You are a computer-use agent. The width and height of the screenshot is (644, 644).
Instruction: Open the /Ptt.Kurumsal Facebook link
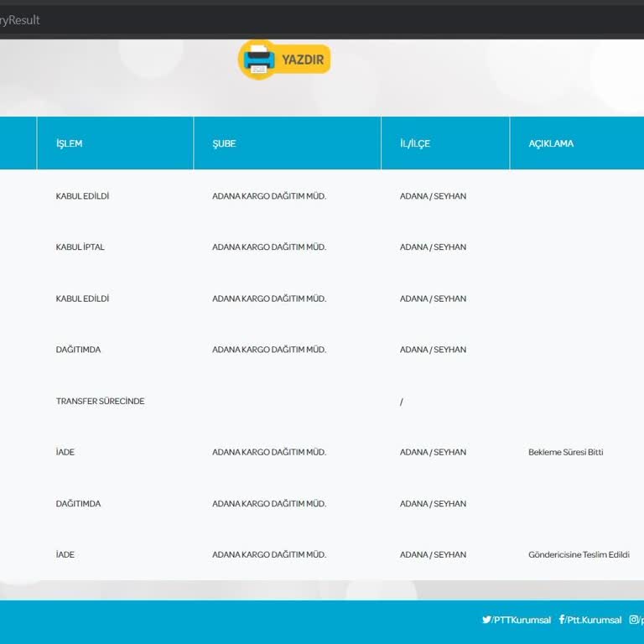coord(594,621)
